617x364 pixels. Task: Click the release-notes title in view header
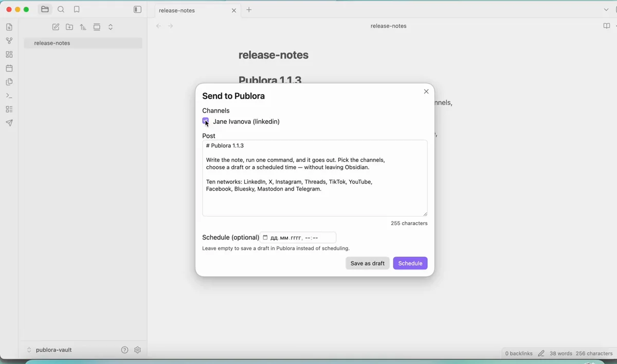[389, 26]
